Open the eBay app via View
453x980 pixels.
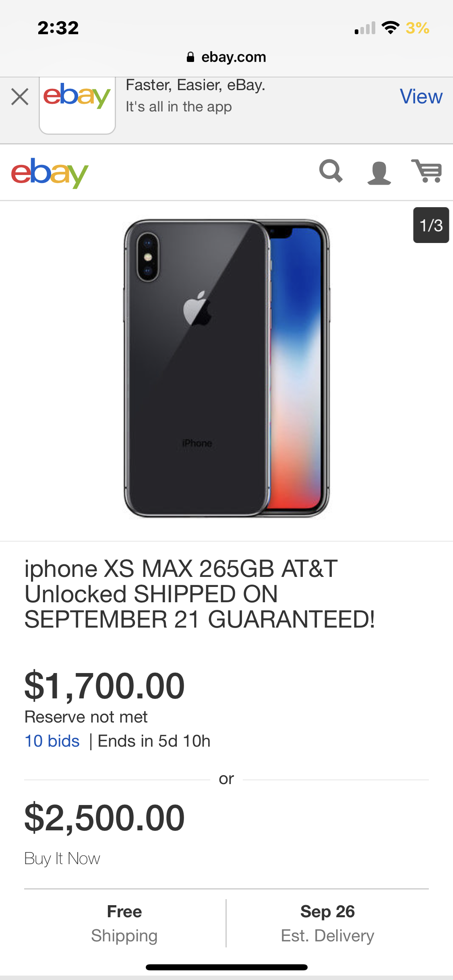click(421, 97)
